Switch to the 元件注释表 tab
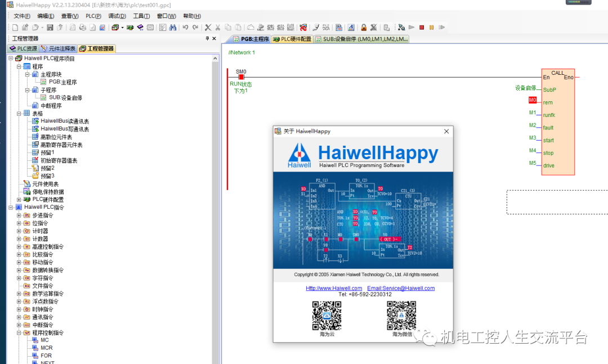The image size is (608, 364). (x=58, y=48)
